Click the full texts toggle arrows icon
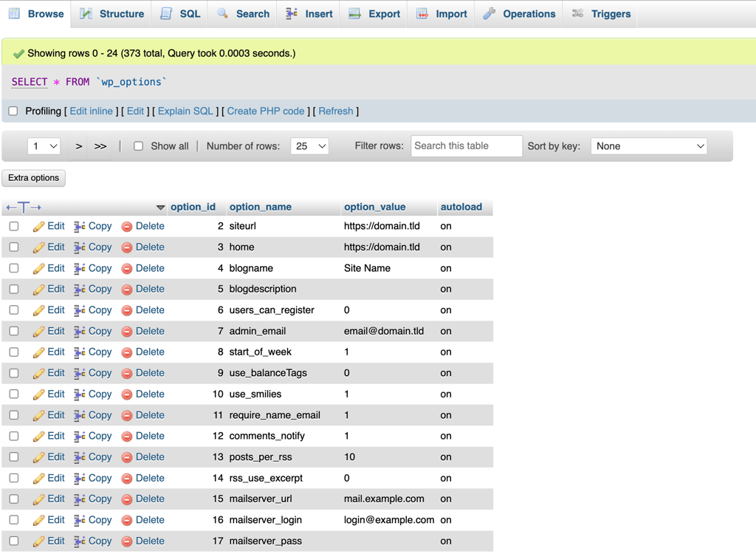This screenshot has width=756, height=554. pyautogui.click(x=24, y=208)
